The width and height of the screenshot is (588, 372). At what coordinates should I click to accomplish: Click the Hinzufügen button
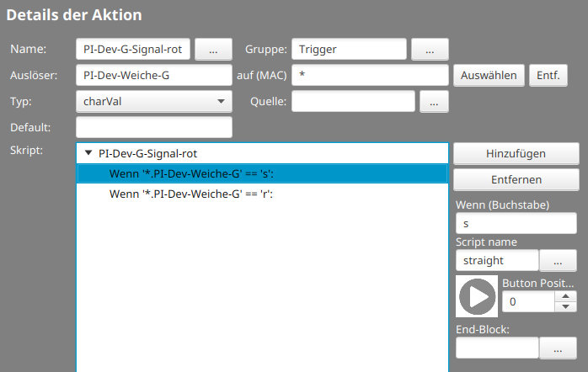pyautogui.click(x=516, y=154)
